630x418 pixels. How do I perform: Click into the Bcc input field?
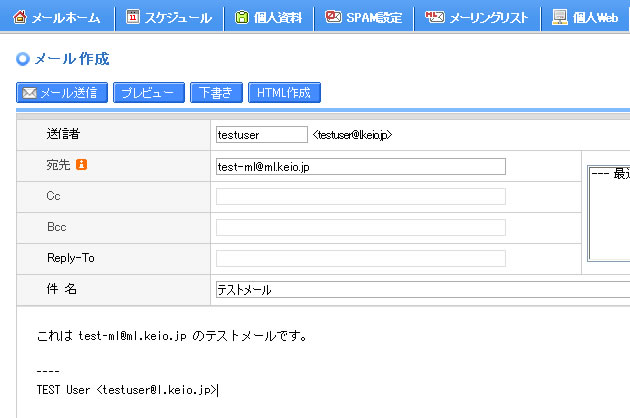point(360,228)
